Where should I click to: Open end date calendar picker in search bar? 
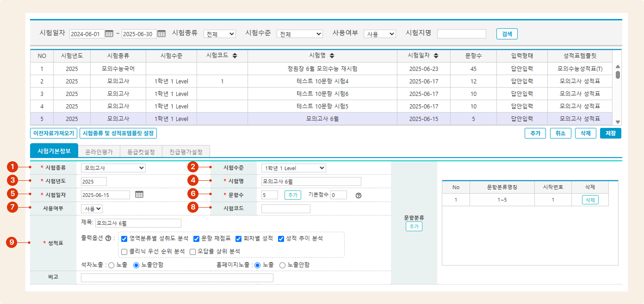tap(161, 34)
